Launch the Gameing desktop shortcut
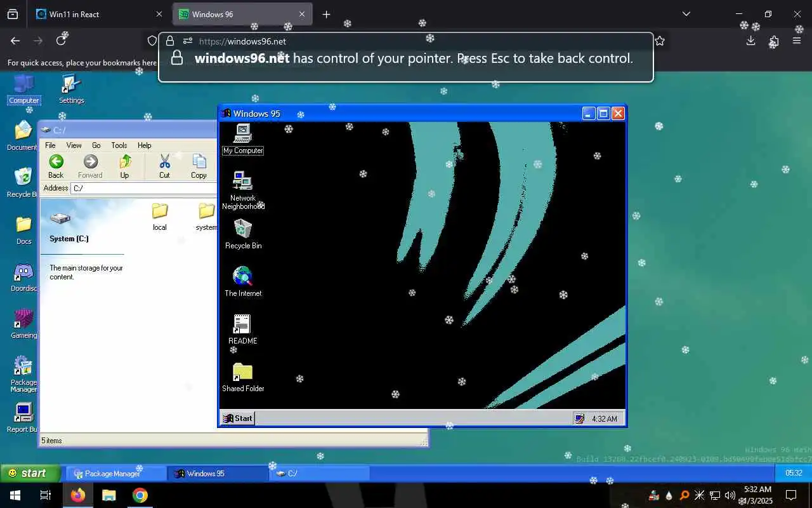 (23, 324)
